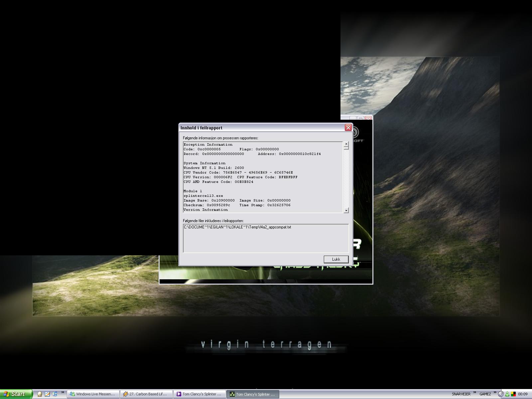The height and width of the screenshot is (399, 532).
Task: Click the list of files included in the report
Action: click(266, 238)
